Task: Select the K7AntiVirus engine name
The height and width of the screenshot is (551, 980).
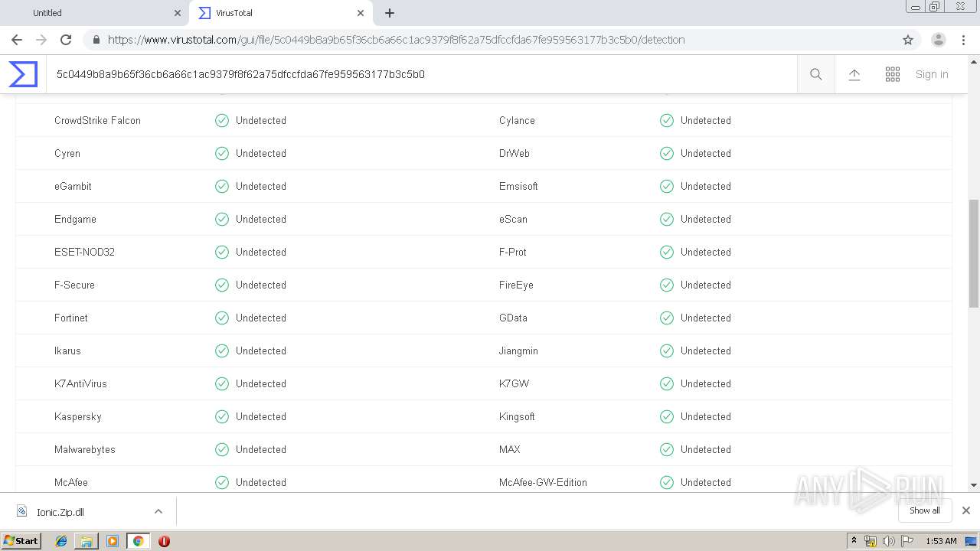Action: click(x=80, y=383)
